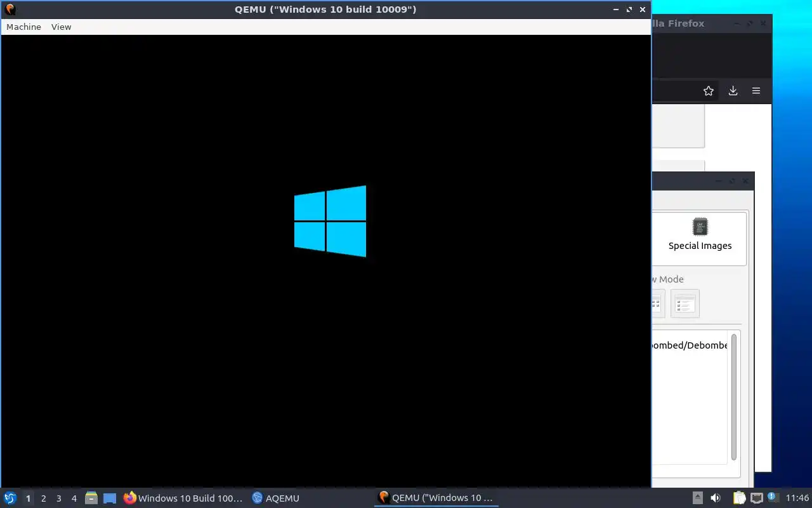Open the LXQt application menu

[10, 498]
